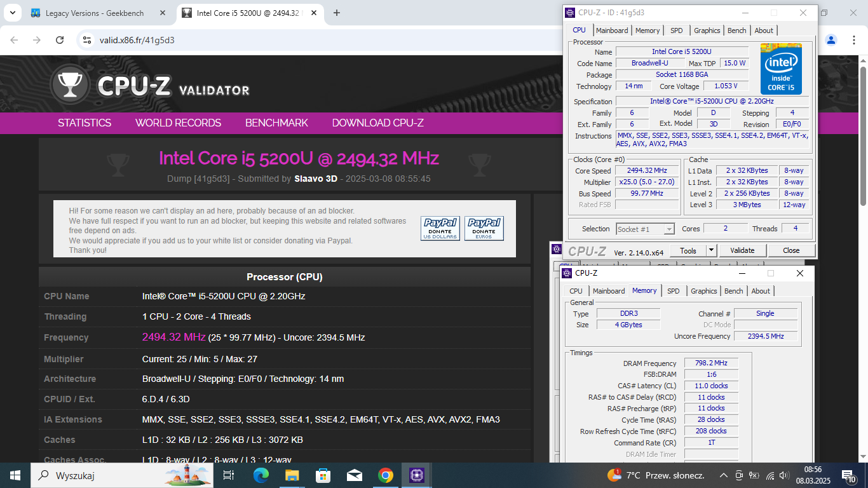The image size is (868, 488).
Task: Click the Core Speed 2494.32 MHz value
Action: 647,171
